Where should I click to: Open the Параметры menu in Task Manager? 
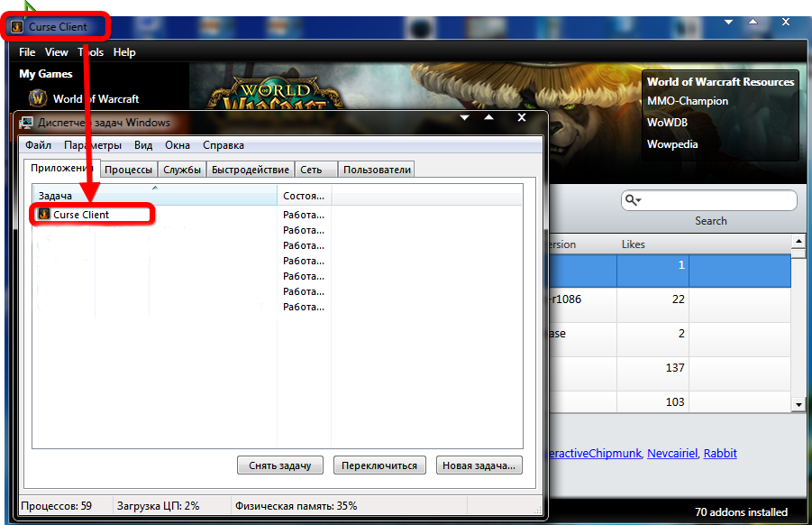(92, 145)
